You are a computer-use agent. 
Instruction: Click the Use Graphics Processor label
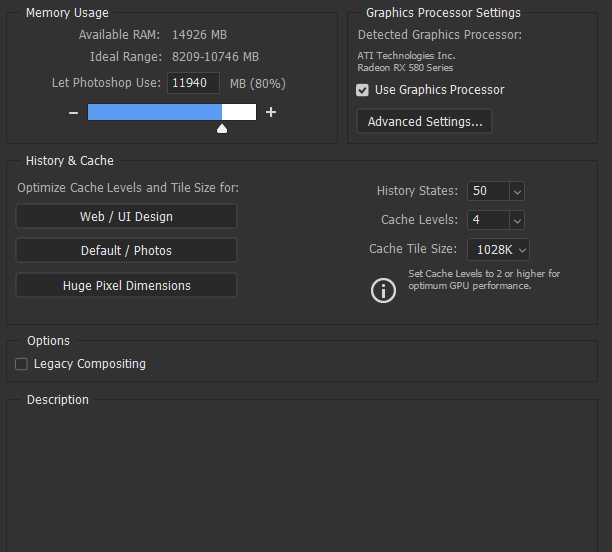439,90
